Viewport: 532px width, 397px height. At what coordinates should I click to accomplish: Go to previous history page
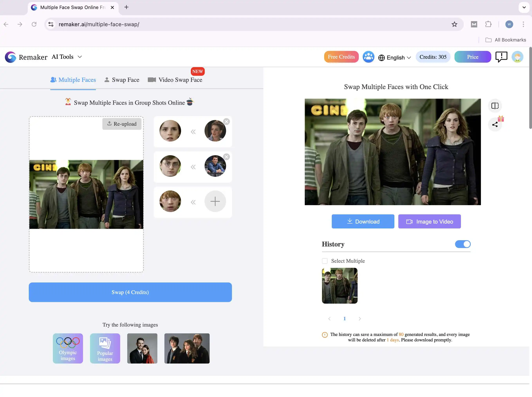[329, 319]
